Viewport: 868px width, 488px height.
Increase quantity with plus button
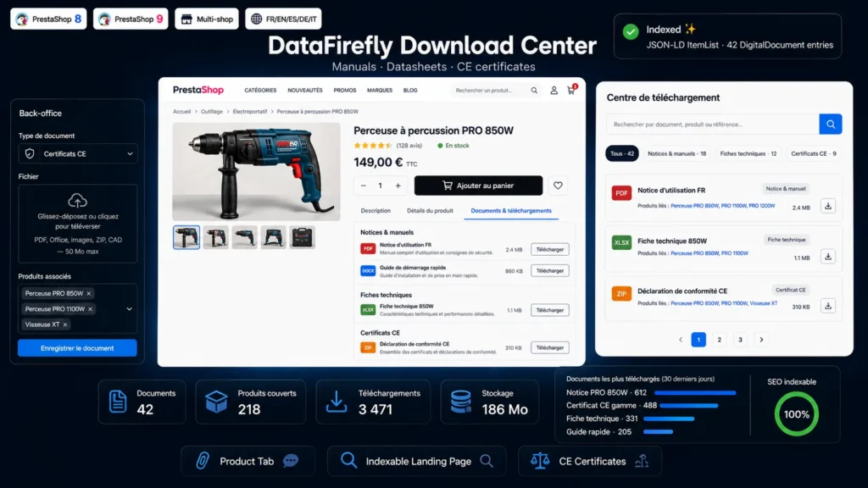(x=398, y=186)
